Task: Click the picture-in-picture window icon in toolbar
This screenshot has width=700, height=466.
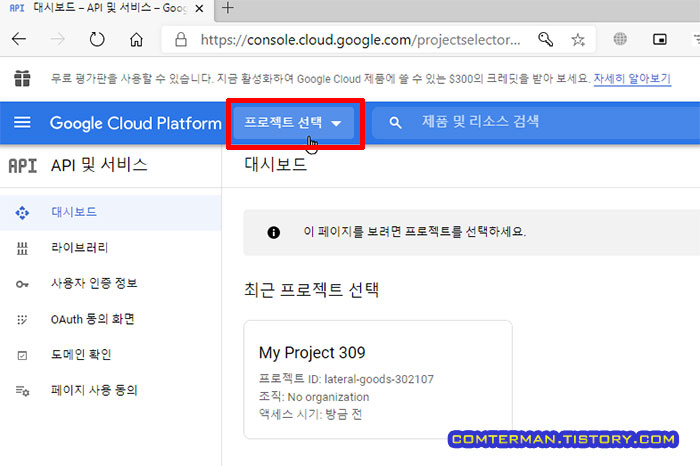Action: (x=659, y=39)
